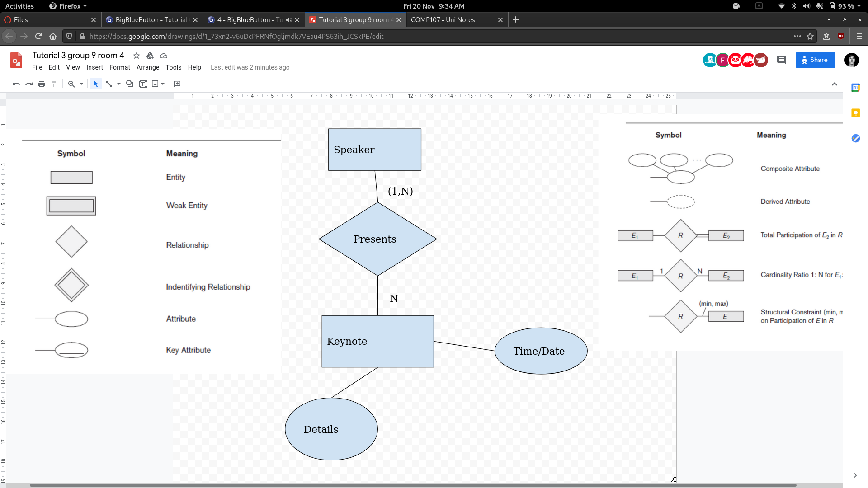Viewport: 868px width, 488px height.
Task: Select the Speaker entity rectangle
Action: click(375, 150)
